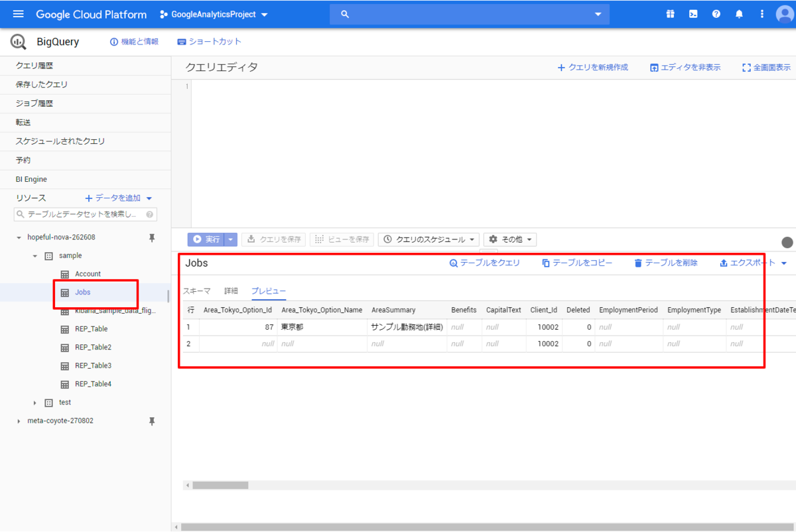Click the user account avatar
Viewport: 796px width, 532px height.
coord(785,14)
